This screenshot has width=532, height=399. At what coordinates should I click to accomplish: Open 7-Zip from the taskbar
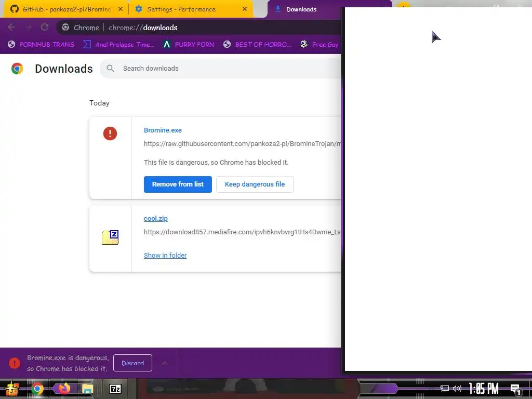tap(115, 389)
